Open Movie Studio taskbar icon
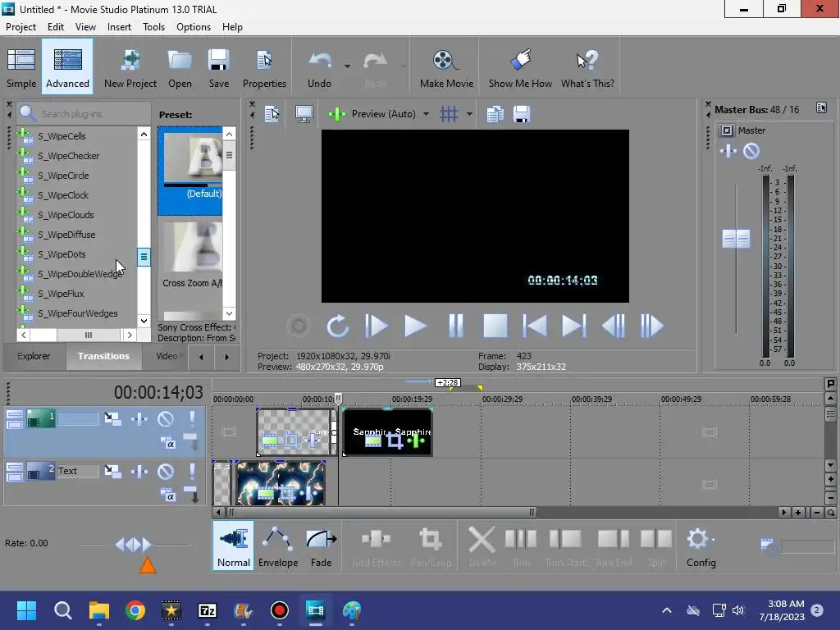Viewport: 840px width, 630px height. point(316,610)
